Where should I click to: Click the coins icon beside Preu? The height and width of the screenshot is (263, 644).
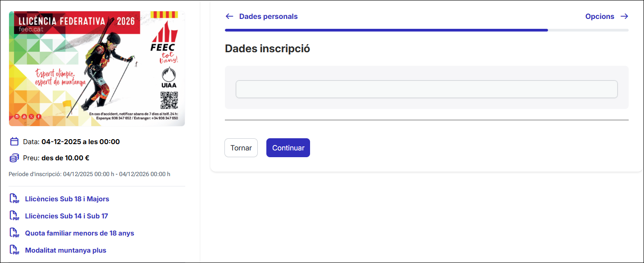click(x=14, y=158)
